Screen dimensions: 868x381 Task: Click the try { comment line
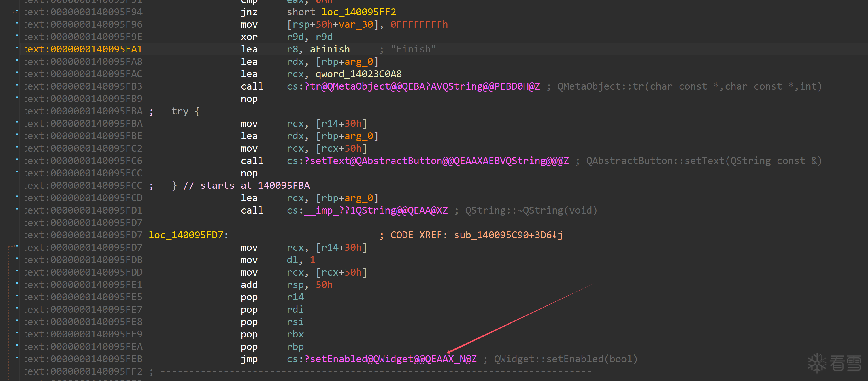tap(185, 112)
